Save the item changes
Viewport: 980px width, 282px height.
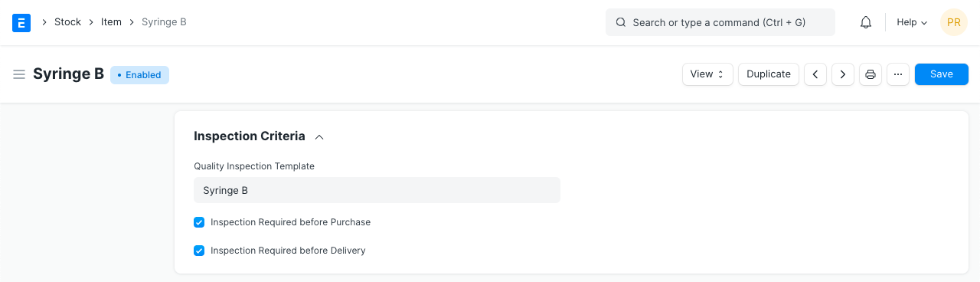pos(942,74)
